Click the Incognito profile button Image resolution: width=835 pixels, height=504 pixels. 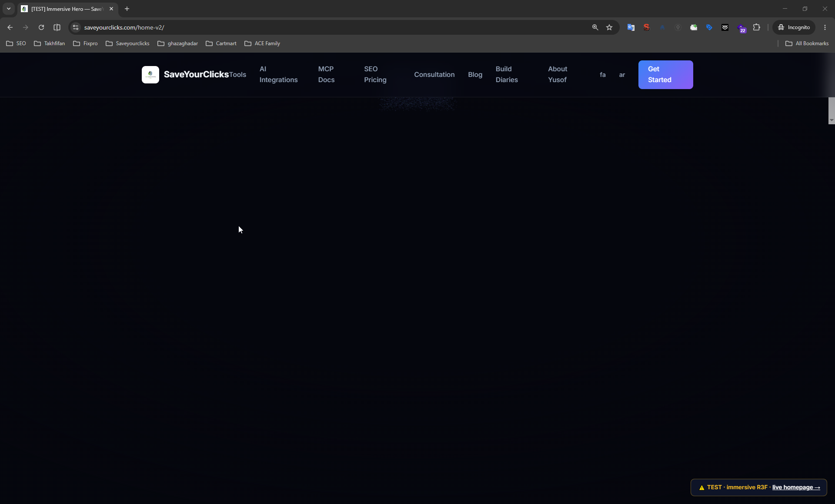click(x=794, y=27)
